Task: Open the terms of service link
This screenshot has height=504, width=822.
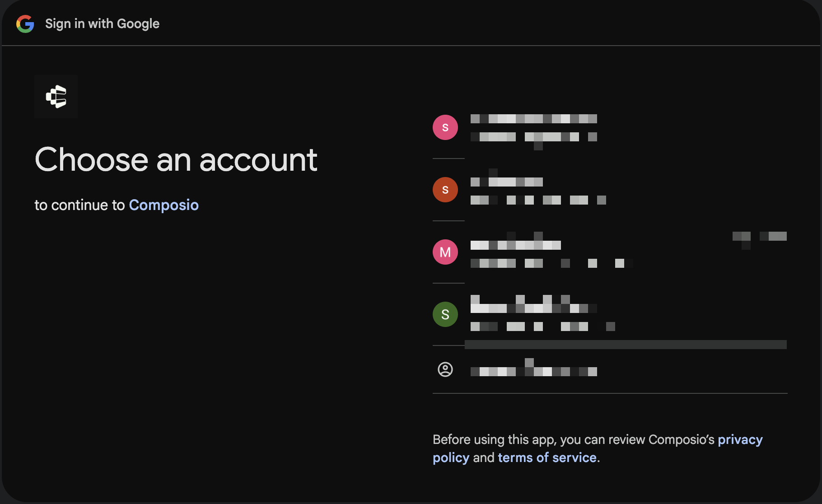Action: click(x=547, y=457)
